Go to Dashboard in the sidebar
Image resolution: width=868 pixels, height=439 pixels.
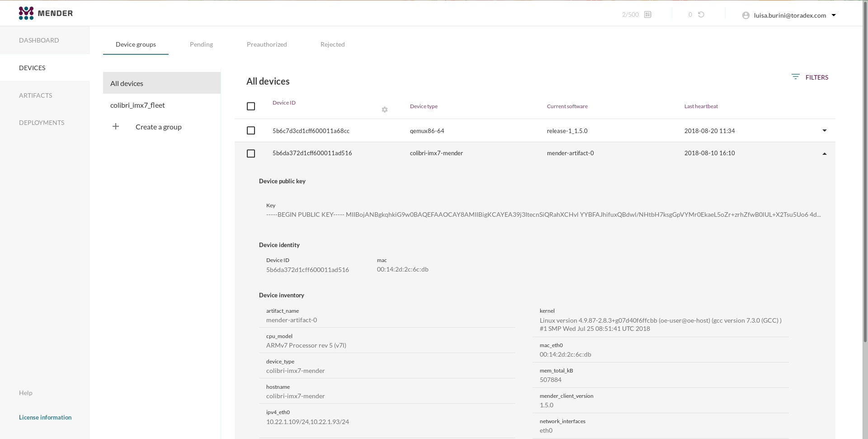pos(39,40)
